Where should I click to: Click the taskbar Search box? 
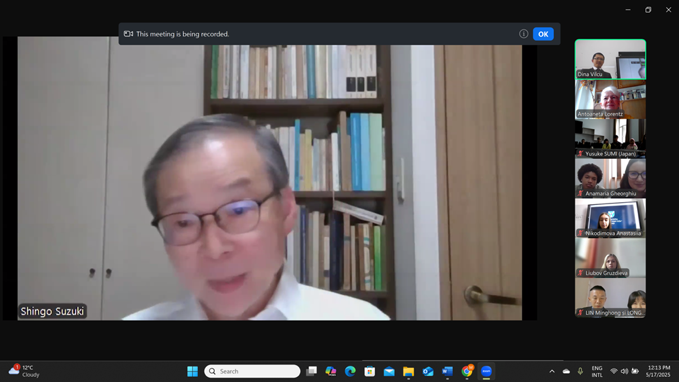[x=252, y=371]
